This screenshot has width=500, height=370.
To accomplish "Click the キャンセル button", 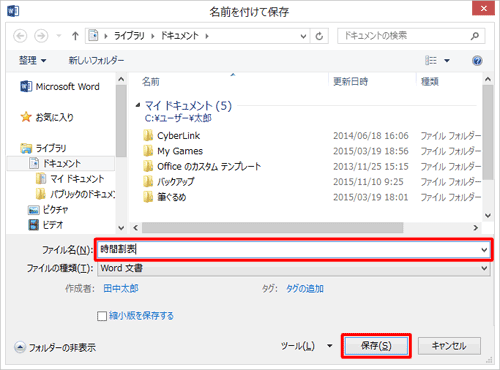I will (449, 346).
